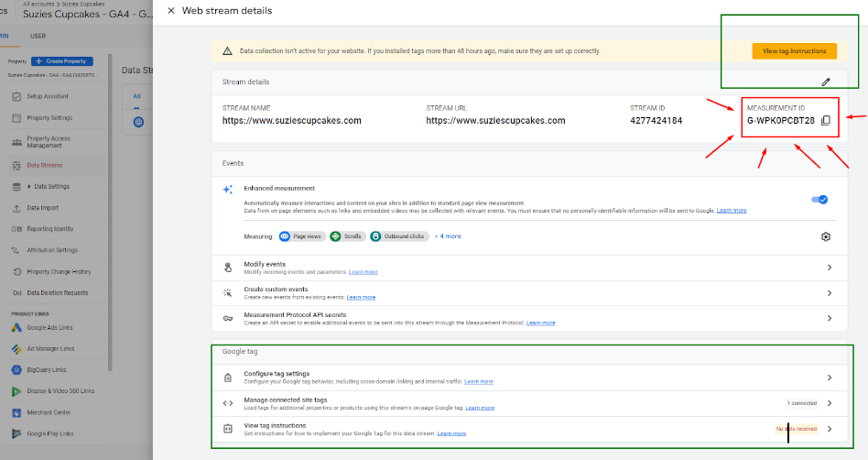Viewport: 868px width, 460px height.
Task: Click the Scrolls measurement chip
Action: click(x=347, y=236)
